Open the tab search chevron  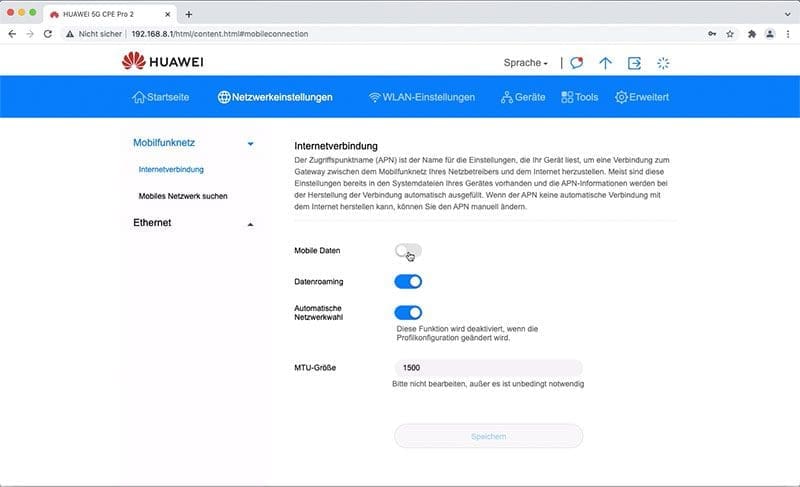[788, 14]
